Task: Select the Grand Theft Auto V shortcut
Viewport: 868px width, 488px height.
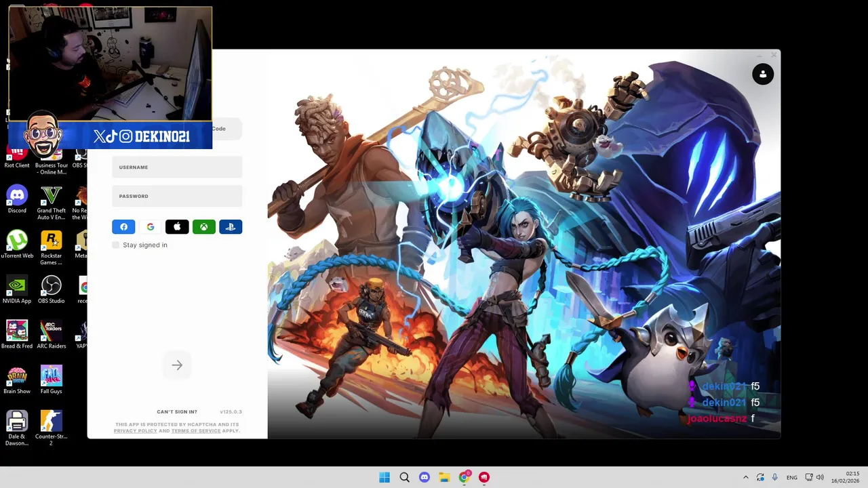Action: pos(52,203)
